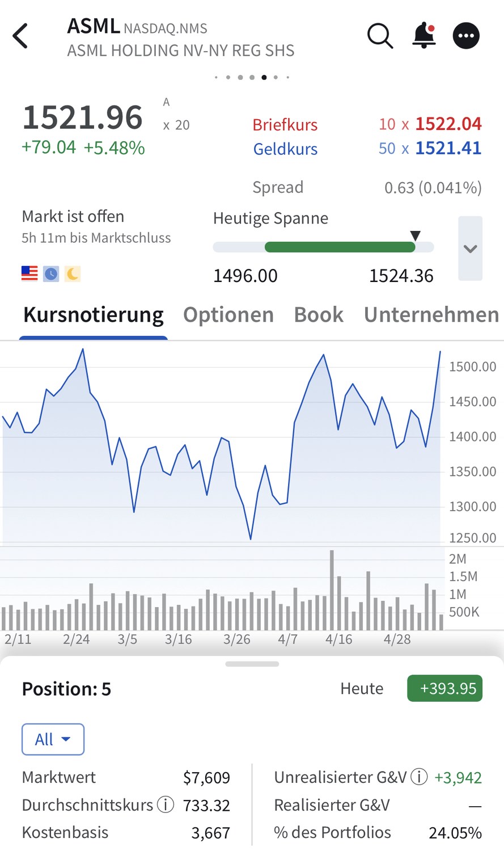Open alerts via the bell icon

tap(423, 36)
